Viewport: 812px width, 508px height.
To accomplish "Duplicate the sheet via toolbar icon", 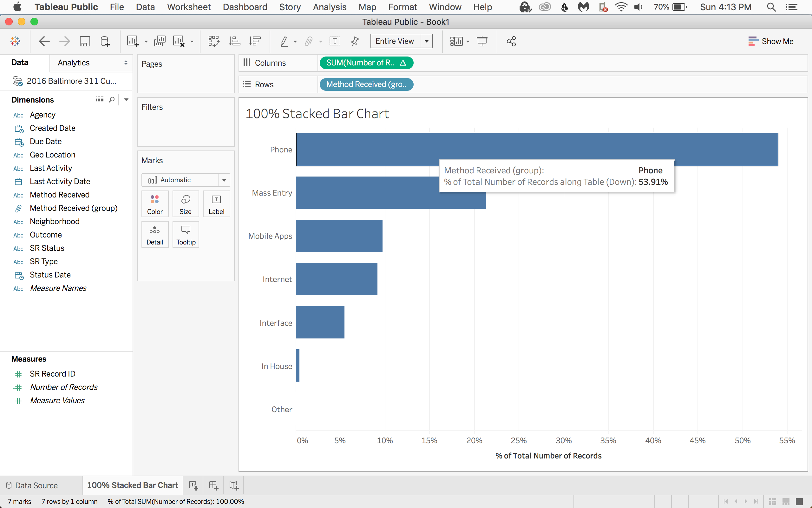I will coord(160,41).
